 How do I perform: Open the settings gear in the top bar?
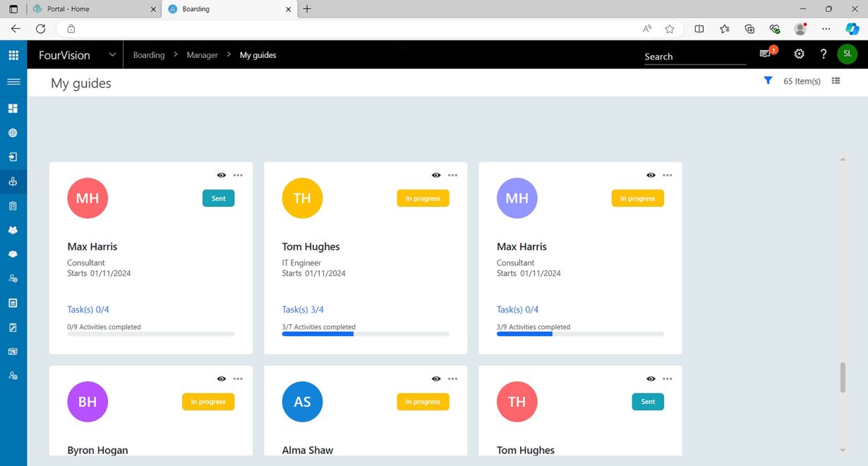[x=799, y=53]
